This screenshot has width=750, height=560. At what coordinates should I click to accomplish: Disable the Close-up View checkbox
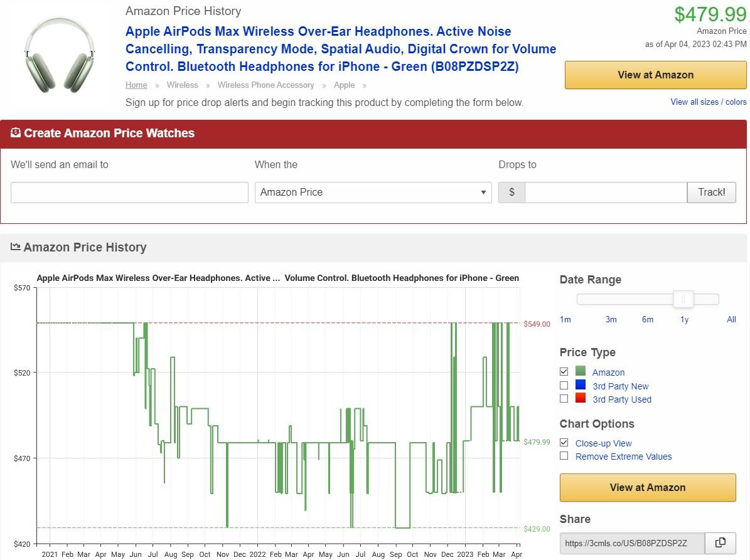pos(564,443)
